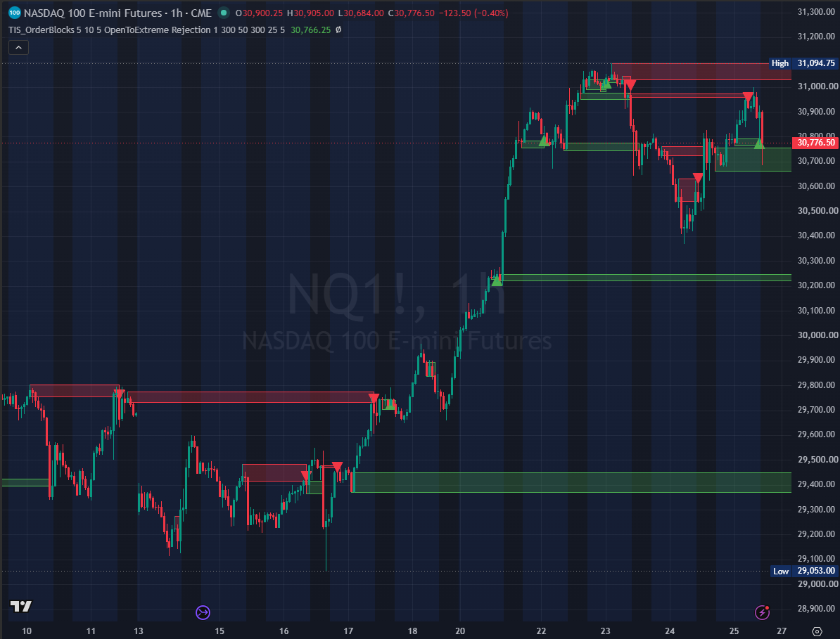Click the green market status dot

224,13
